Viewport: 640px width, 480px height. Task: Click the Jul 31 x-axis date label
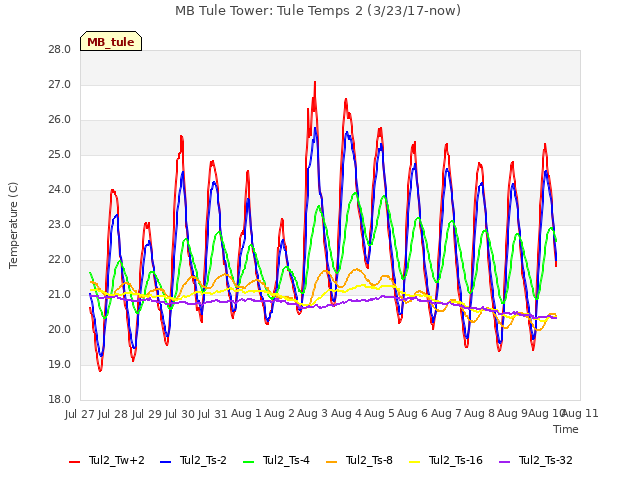[x=213, y=414]
